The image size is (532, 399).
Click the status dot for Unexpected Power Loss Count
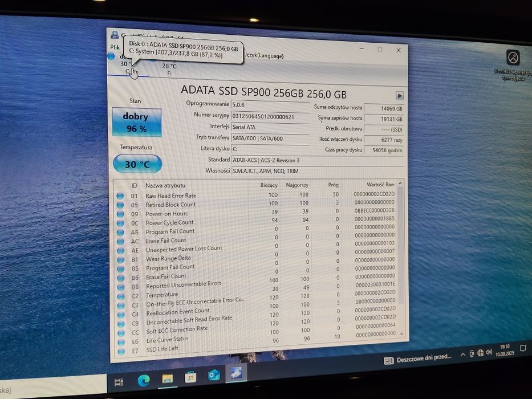tap(120, 251)
